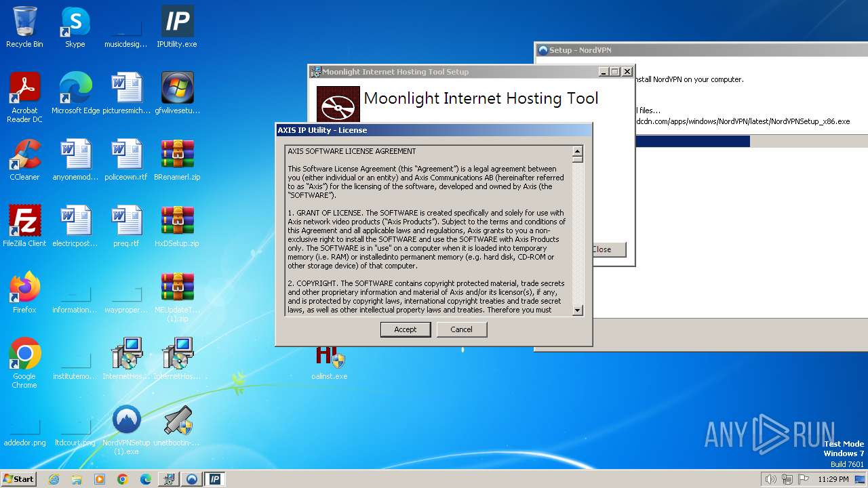This screenshot has width=868, height=488.
Task: Select the anyonemod document icon
Action: 75,160
